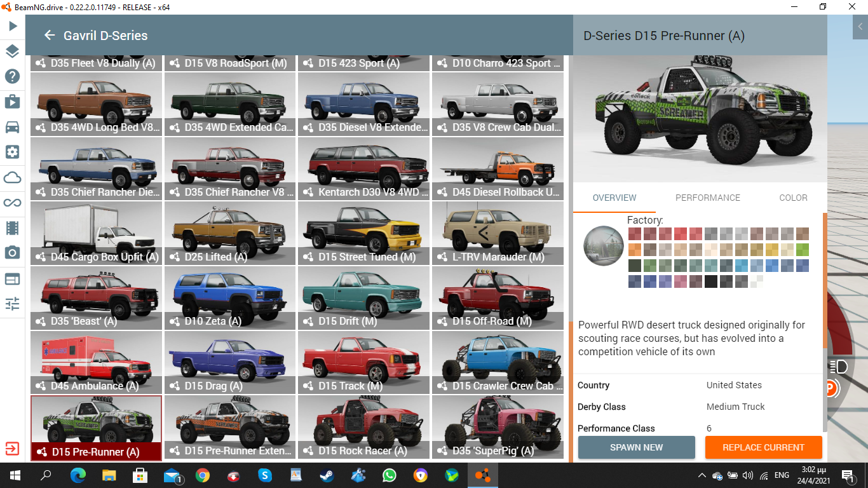Open WhatsApp from the taskbar

[390, 475]
